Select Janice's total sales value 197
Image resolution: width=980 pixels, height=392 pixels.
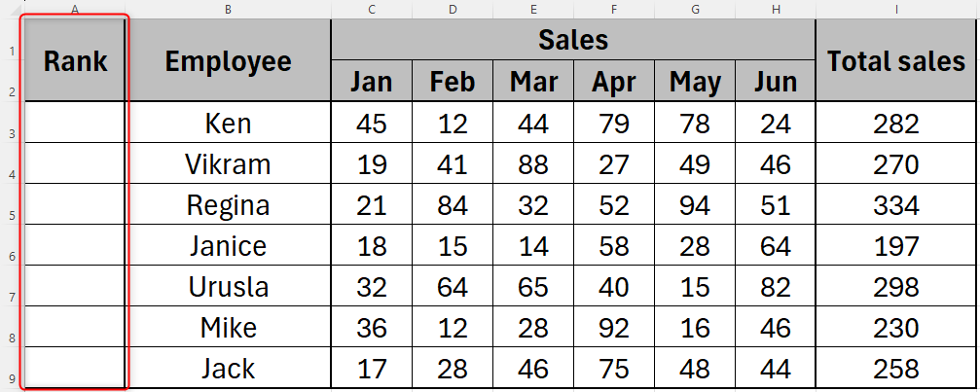[x=896, y=247]
